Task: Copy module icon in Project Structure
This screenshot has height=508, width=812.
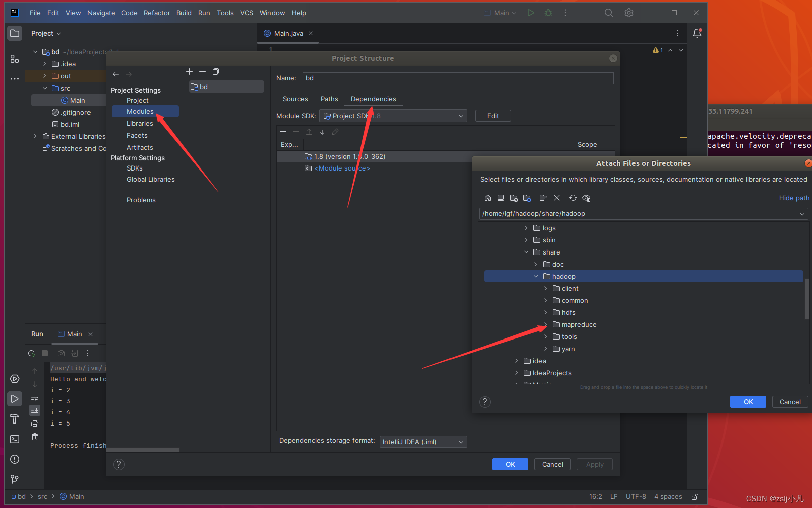Action: click(x=216, y=72)
